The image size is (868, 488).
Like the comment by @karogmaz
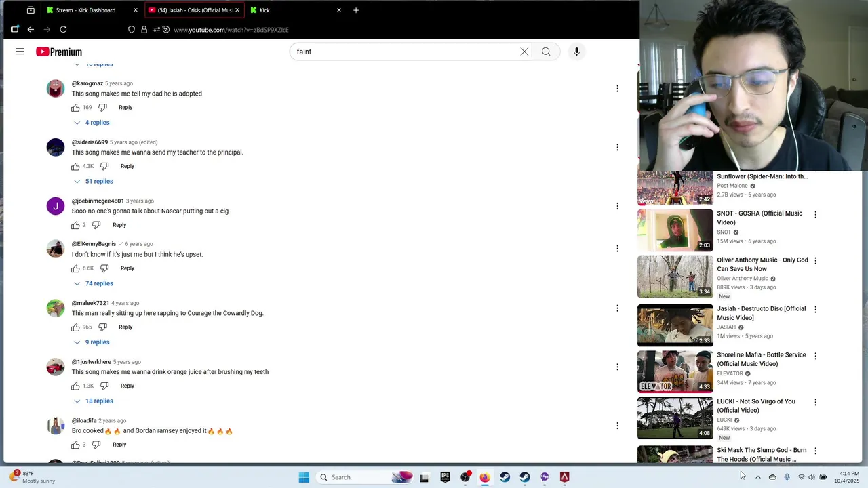pyautogui.click(x=75, y=108)
